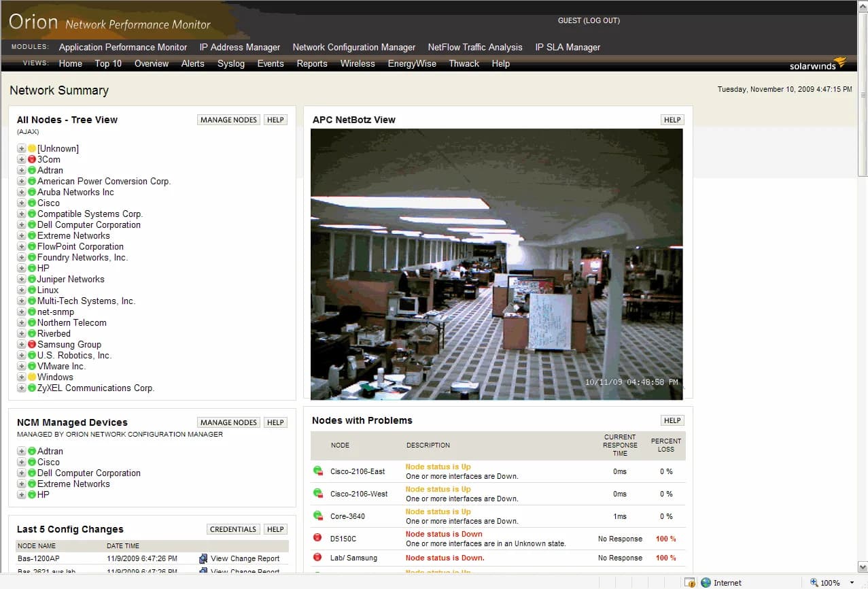868x589 pixels.
Task: Open NetFlow Traffic Analysis module
Action: pos(475,47)
